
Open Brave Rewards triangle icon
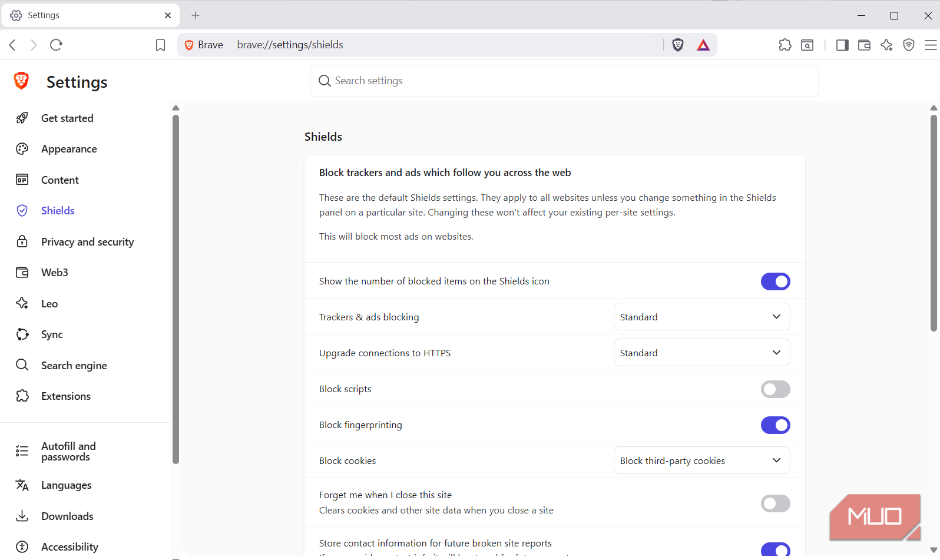[x=703, y=45]
